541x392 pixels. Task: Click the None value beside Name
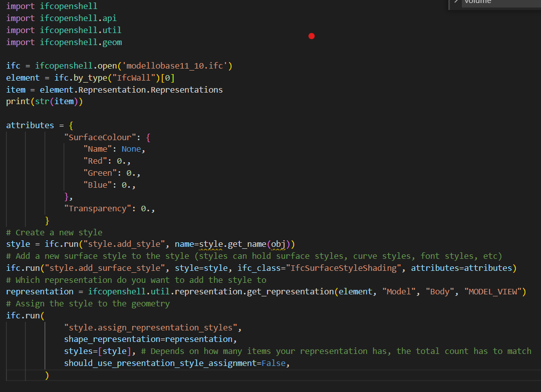click(131, 149)
